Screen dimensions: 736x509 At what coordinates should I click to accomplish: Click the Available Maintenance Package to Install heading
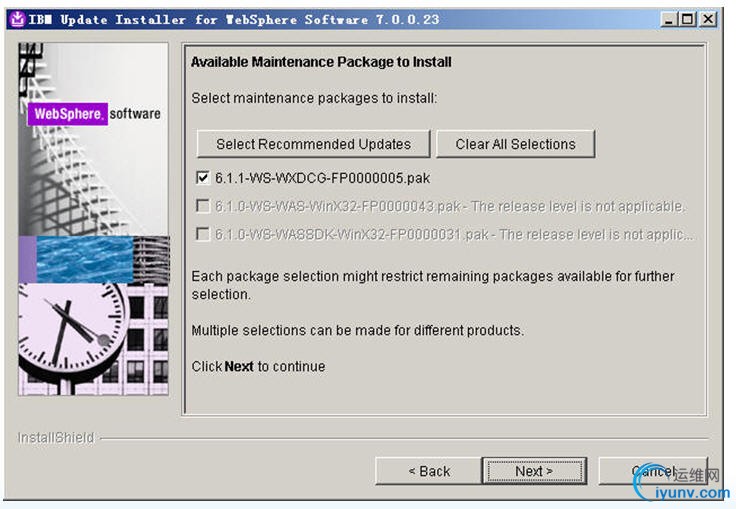coord(321,62)
